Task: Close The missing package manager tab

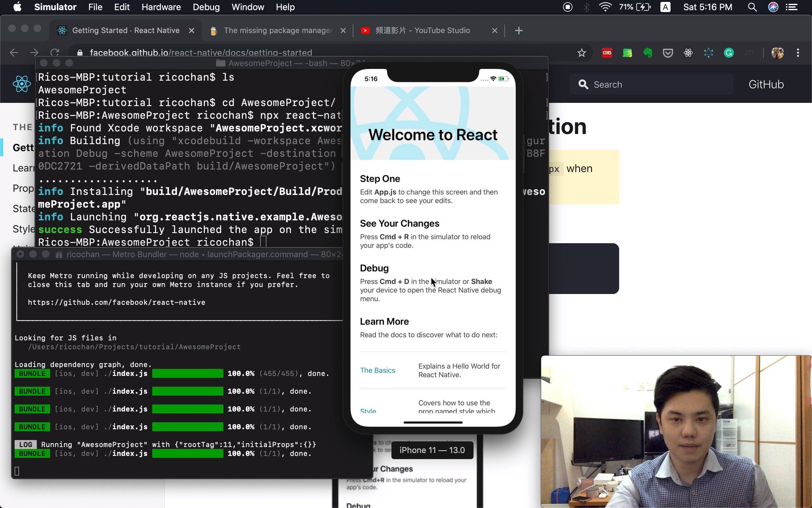Action: [x=343, y=30]
